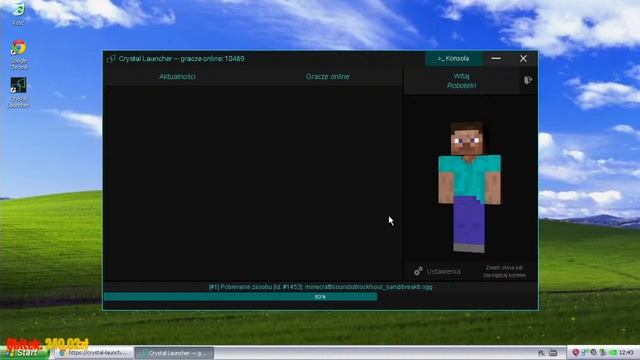The height and width of the screenshot is (360, 640).
Task: Click the Steve skin preview
Action: tap(469, 187)
